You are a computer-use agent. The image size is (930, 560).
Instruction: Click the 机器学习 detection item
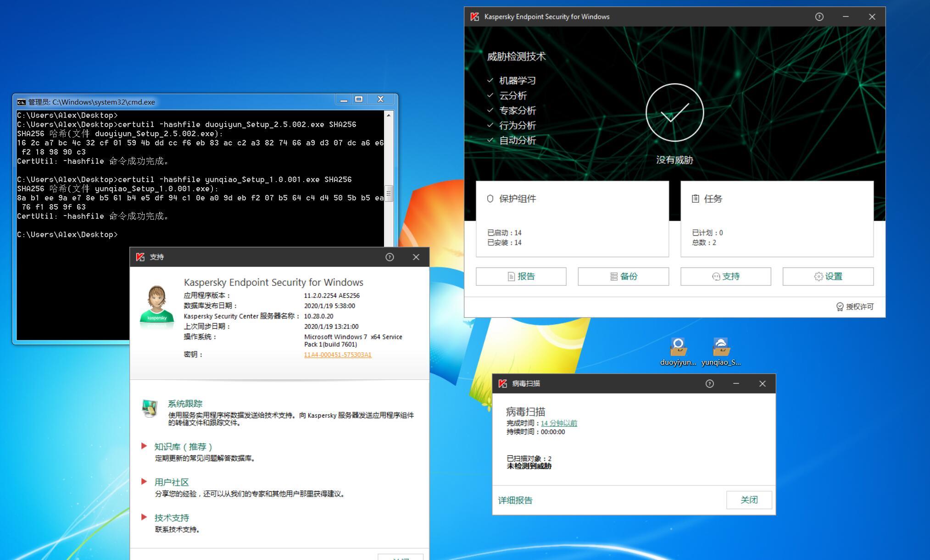tap(517, 81)
